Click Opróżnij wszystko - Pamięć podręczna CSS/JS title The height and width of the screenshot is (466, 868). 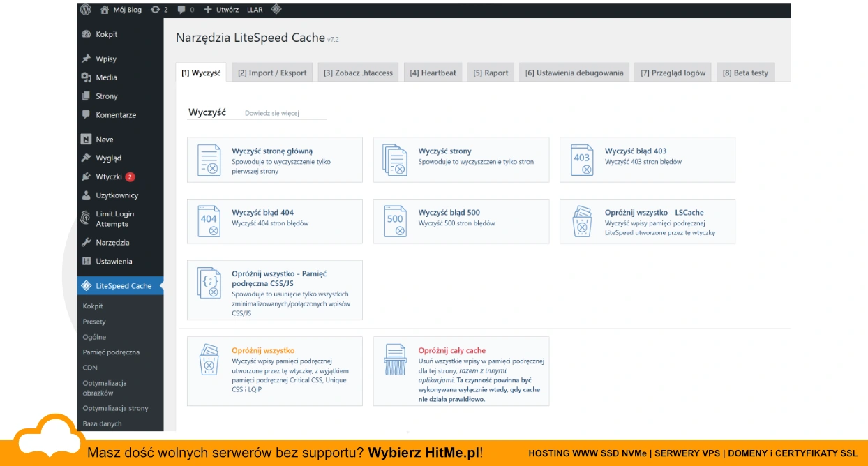pos(279,279)
